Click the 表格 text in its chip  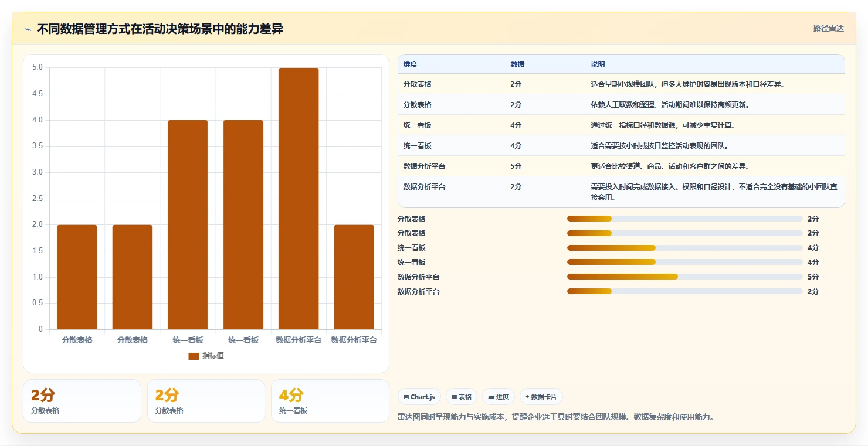[465, 397]
